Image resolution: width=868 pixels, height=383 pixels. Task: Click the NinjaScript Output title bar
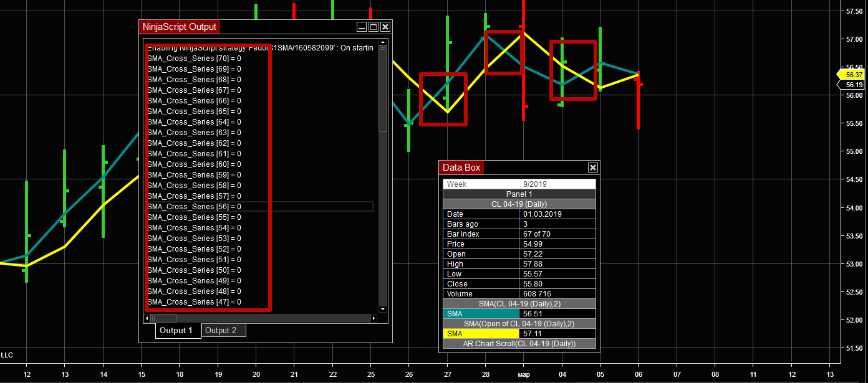click(265, 27)
